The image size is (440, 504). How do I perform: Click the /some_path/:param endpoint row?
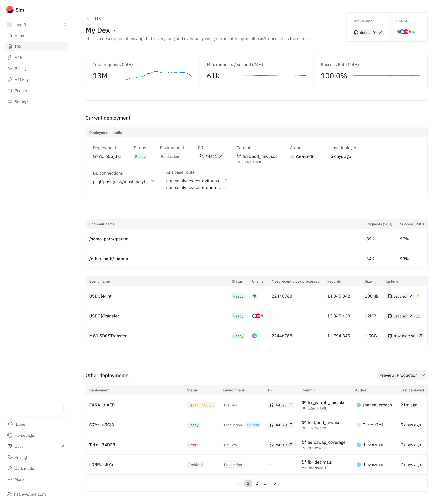click(x=109, y=239)
